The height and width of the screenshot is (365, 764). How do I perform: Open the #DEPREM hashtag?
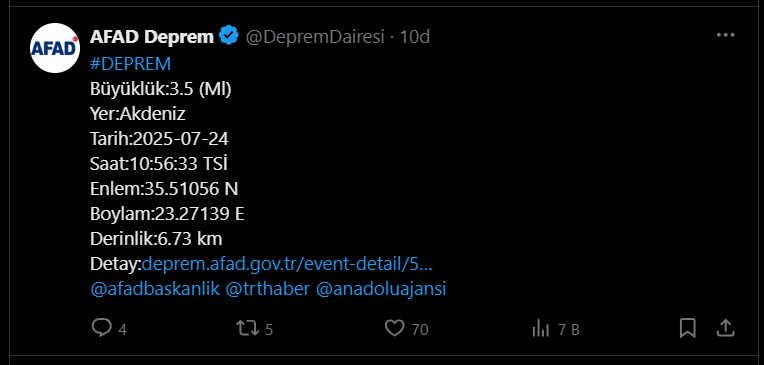(x=131, y=64)
